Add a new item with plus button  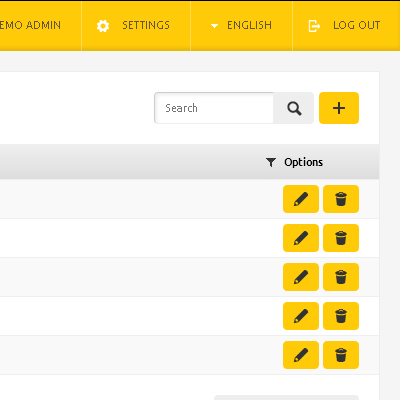tap(339, 108)
